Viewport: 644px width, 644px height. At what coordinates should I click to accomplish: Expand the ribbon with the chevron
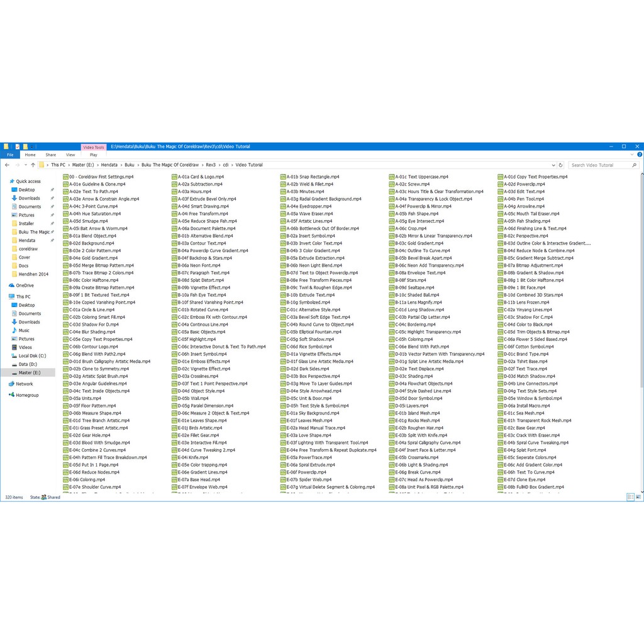(x=631, y=155)
